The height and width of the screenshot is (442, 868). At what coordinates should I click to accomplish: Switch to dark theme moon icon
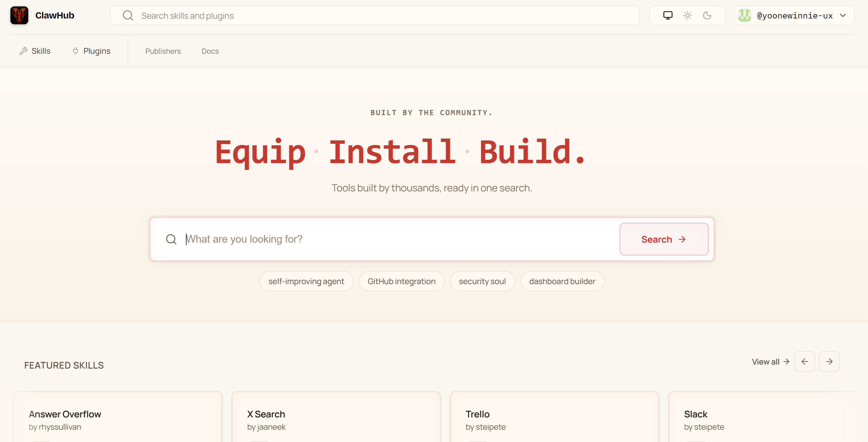point(707,16)
